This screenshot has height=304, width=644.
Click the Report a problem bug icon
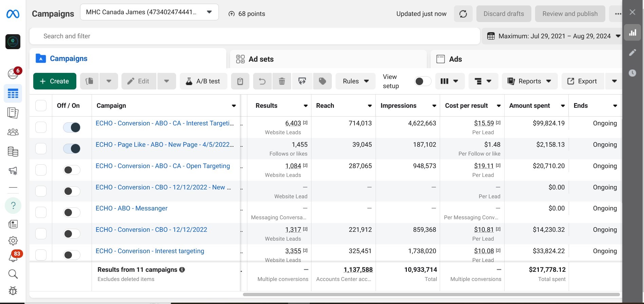click(x=13, y=291)
